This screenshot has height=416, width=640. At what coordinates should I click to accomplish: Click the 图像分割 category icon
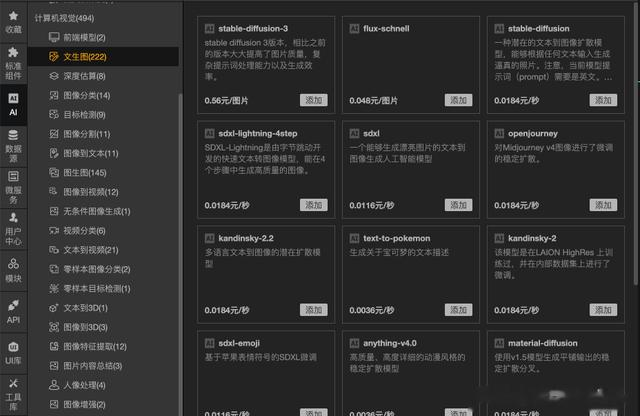(54, 133)
